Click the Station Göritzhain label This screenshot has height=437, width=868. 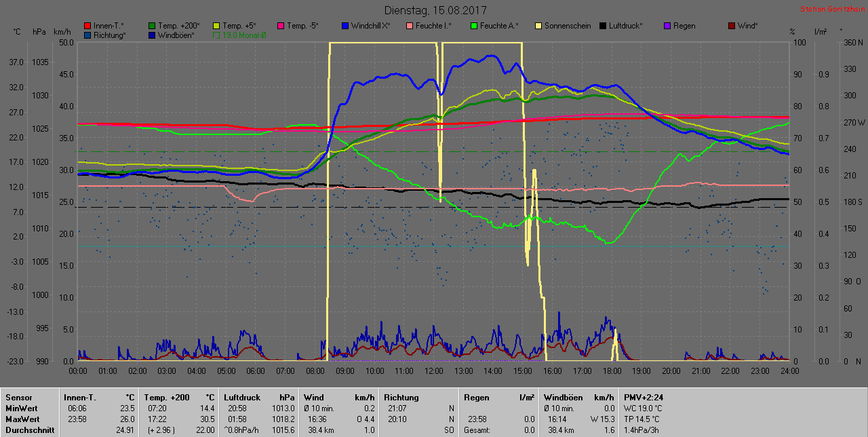(831, 9)
